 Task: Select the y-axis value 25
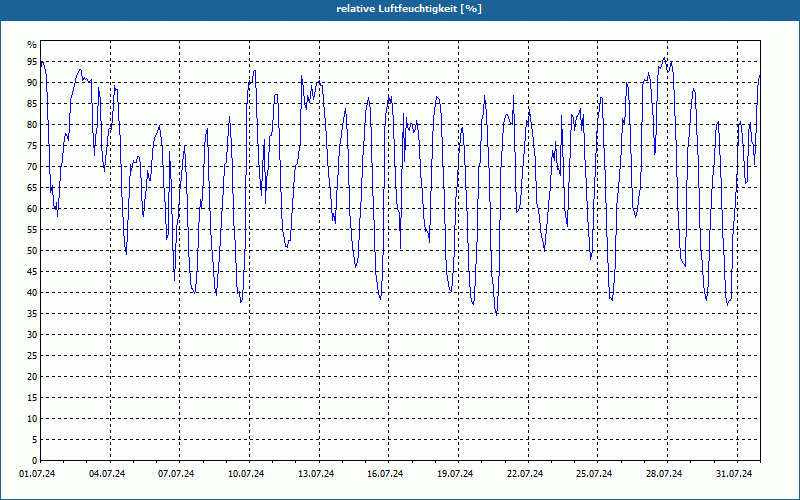(32, 356)
